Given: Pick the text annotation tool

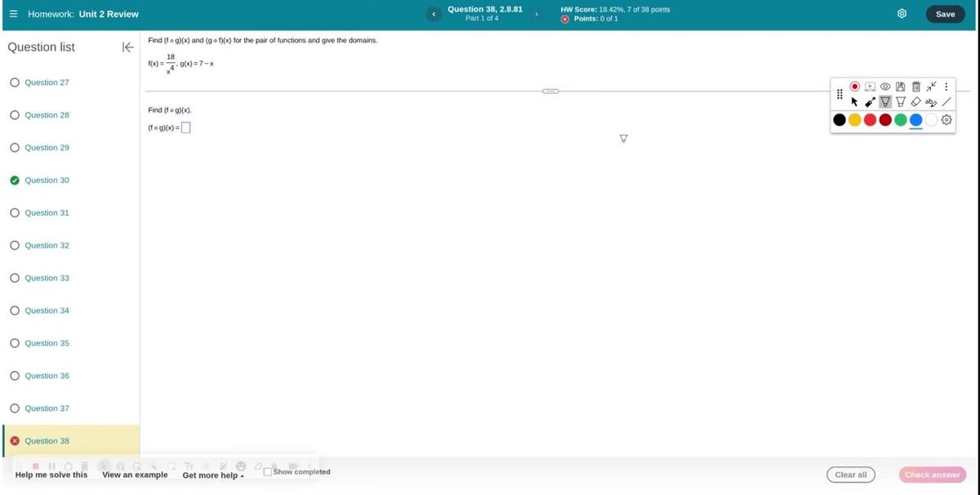Looking at the screenshot, I should pos(931,102).
